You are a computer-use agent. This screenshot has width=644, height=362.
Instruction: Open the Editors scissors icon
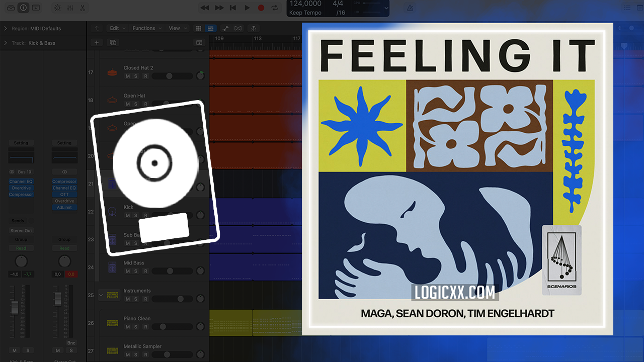[x=82, y=8]
